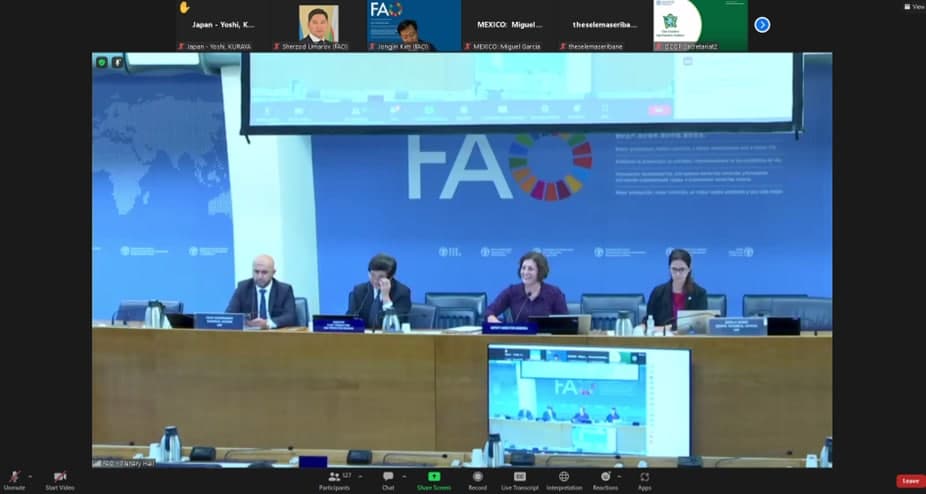Viewport: 926px width, 494px height.
Task: Click the red Leave button
Action: point(910,481)
